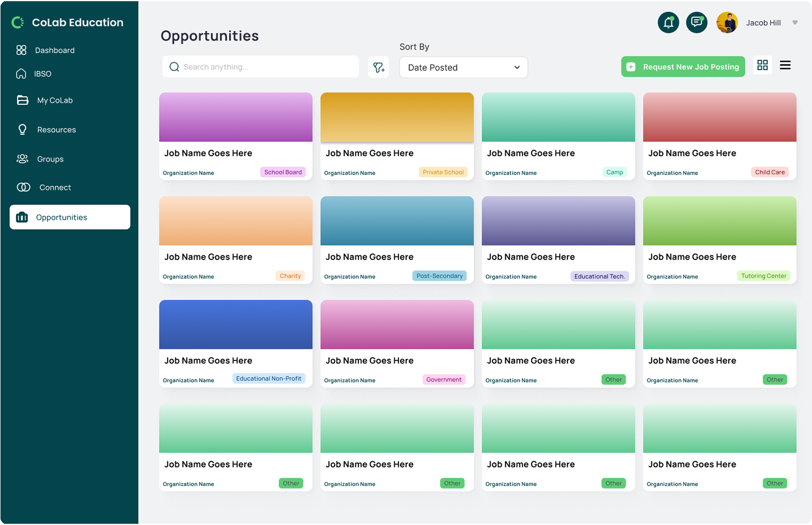This screenshot has width=812, height=525.
Task: Switch to grid view
Action: pos(762,65)
